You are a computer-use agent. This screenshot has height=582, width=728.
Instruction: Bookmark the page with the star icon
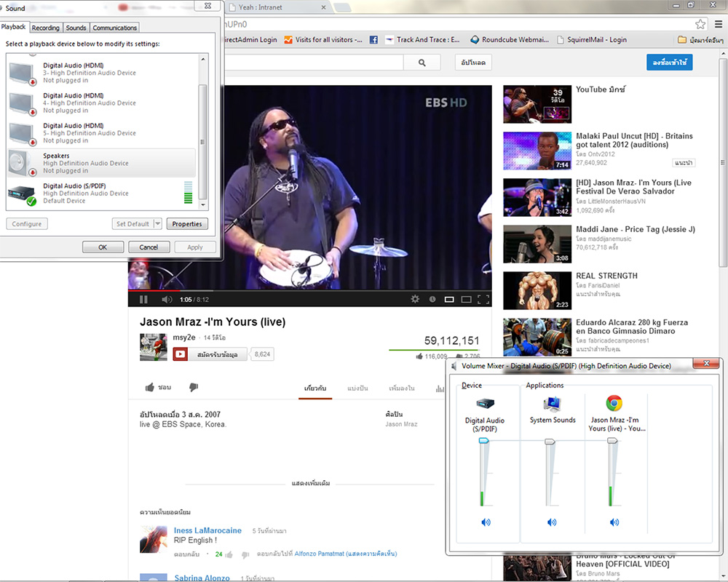pyautogui.click(x=700, y=24)
